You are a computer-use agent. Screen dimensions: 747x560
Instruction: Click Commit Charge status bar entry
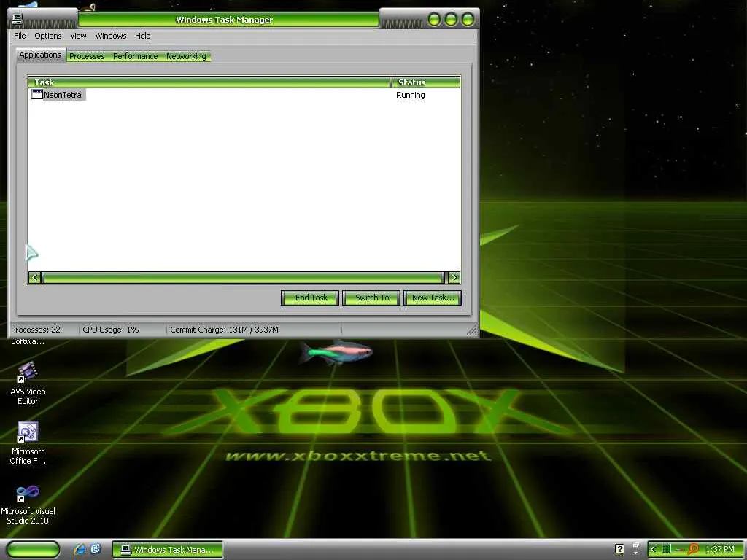tap(225, 330)
